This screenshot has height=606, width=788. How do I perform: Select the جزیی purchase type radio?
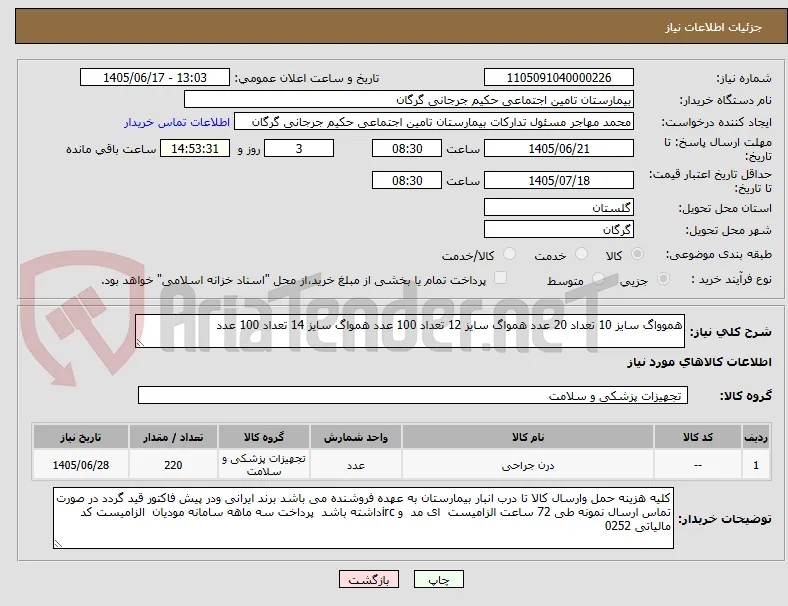tap(663, 278)
